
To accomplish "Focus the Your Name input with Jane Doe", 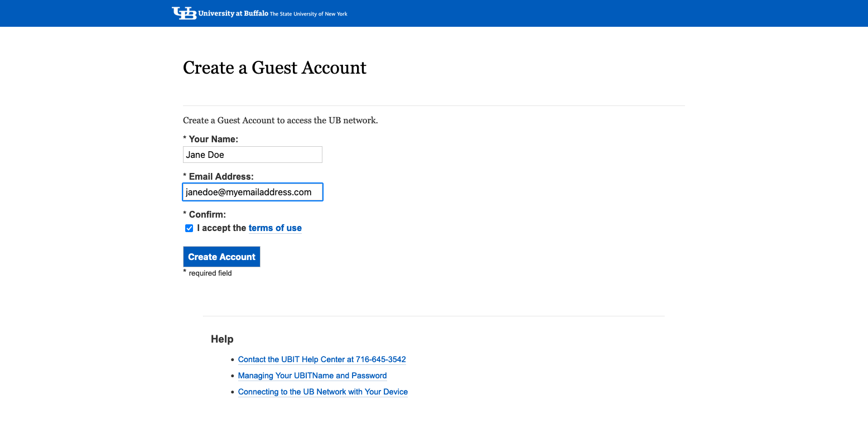I will (x=252, y=155).
